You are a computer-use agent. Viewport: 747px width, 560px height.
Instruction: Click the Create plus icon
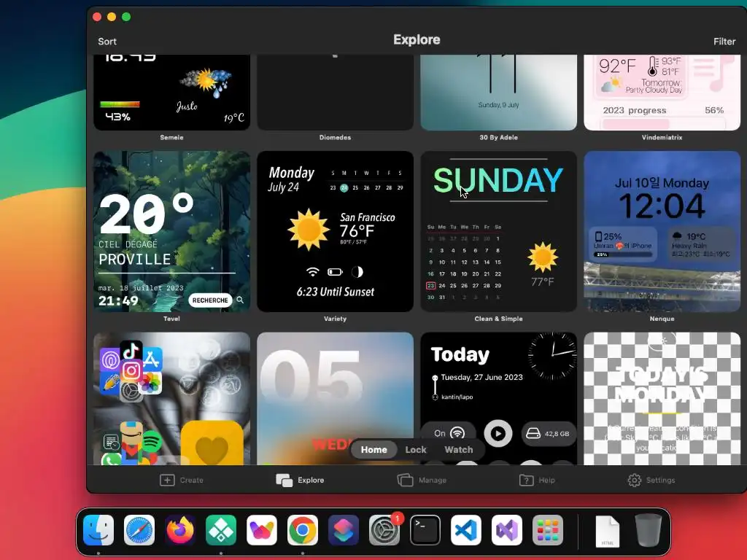coord(167,480)
